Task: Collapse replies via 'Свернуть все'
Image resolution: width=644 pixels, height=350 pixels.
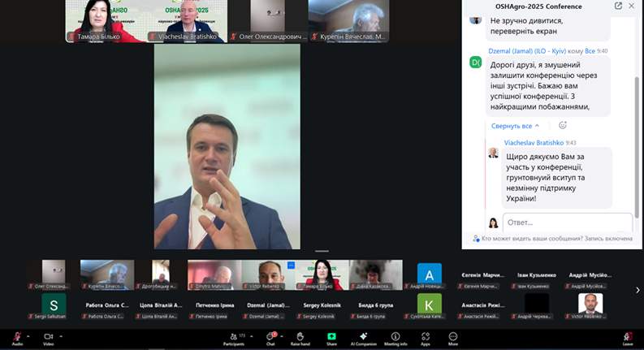Action: click(515, 126)
